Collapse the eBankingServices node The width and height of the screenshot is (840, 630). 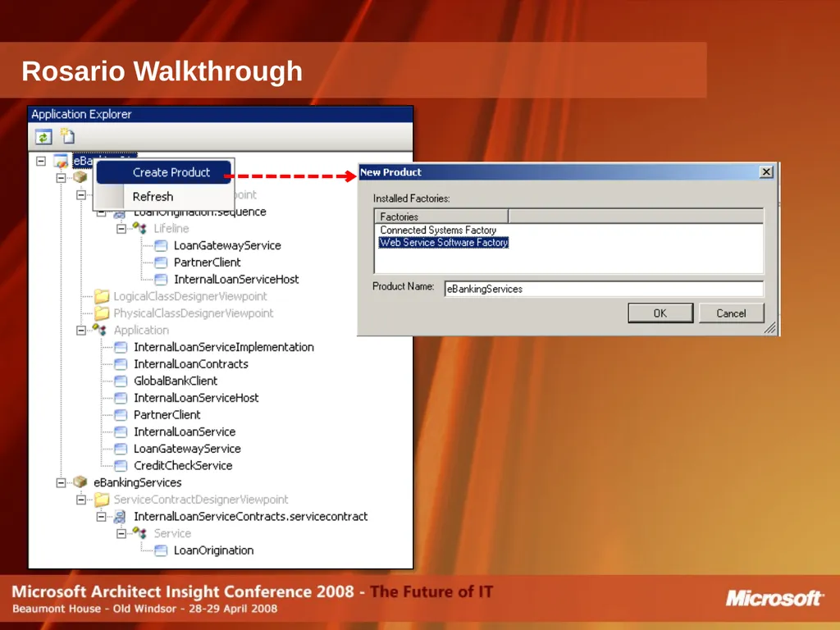click(61, 482)
